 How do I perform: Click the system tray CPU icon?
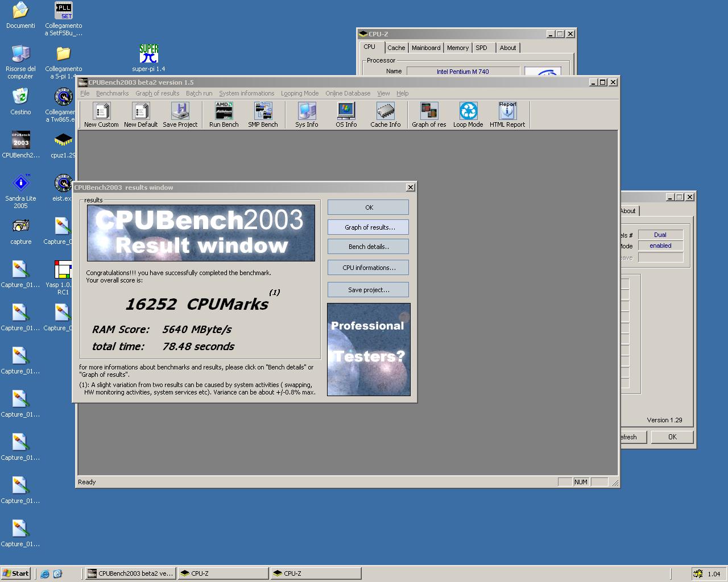[x=698, y=574]
